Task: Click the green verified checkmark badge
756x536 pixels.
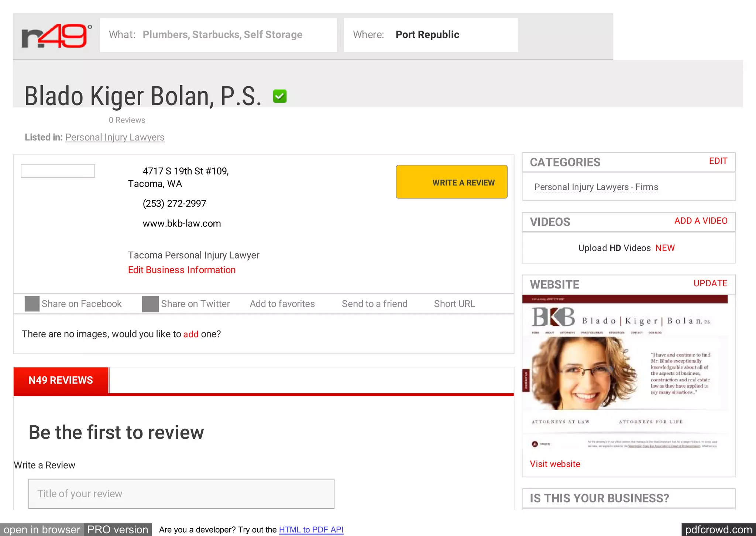Action: [x=280, y=97]
